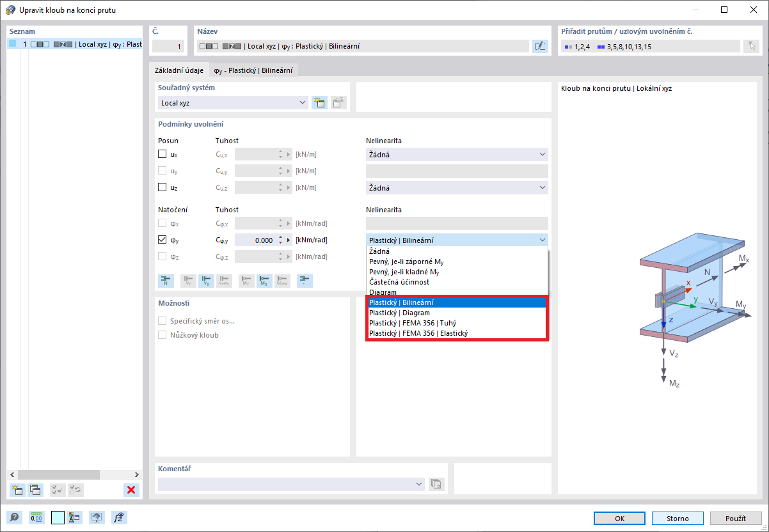This screenshot has width=769, height=532.
Task: Toggle the φz rotation checkbox
Action: 163,256
